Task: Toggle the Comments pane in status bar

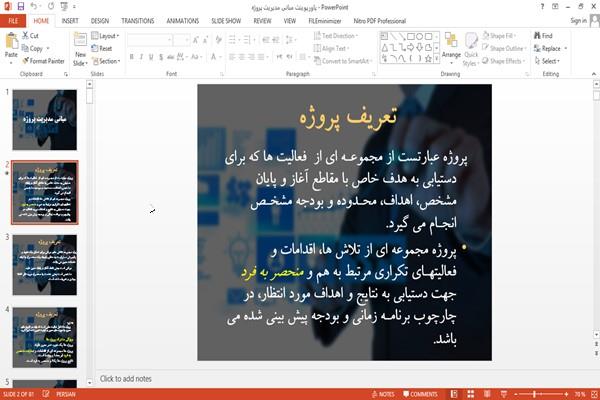Action: coord(420,394)
